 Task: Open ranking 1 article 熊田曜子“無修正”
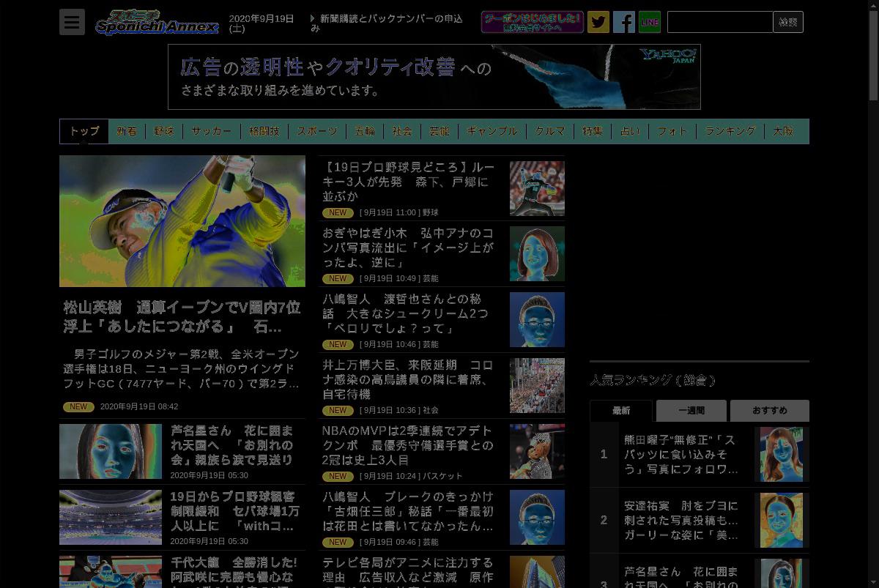point(681,455)
